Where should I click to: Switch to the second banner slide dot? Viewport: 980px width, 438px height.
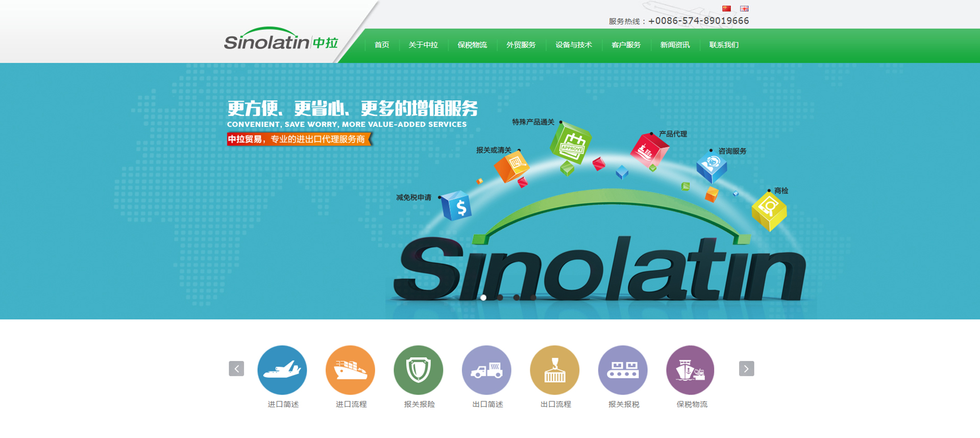(x=500, y=298)
